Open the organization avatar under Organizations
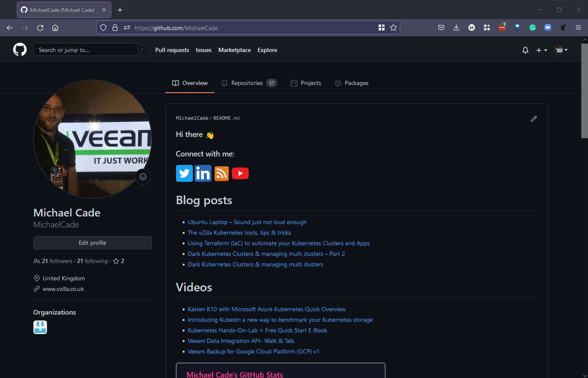 [x=40, y=327]
